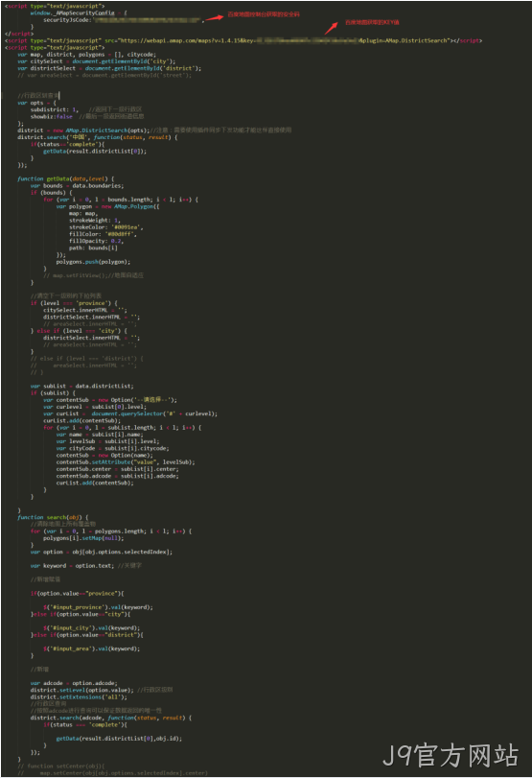The width and height of the screenshot is (532, 778).
Task: Click the 'var adcode = option.adcode' line
Action: click(74, 683)
